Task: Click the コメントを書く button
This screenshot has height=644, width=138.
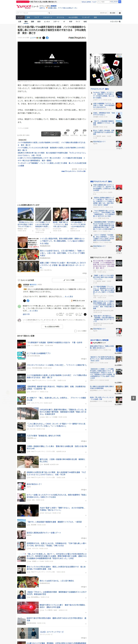Action: (69, 280)
